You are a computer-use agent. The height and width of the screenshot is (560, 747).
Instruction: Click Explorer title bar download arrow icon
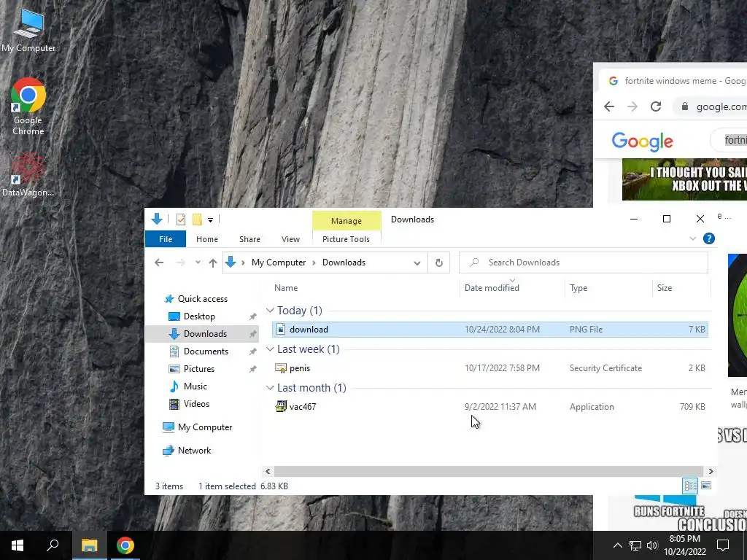point(156,219)
